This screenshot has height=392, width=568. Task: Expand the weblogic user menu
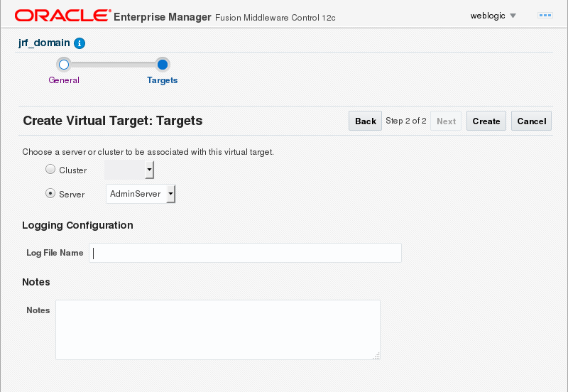click(493, 16)
